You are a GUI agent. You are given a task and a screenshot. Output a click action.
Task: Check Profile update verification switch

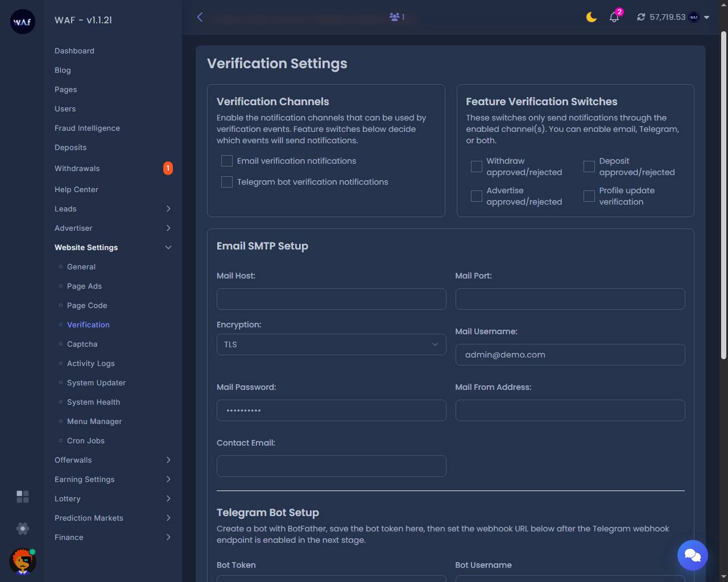(x=589, y=196)
